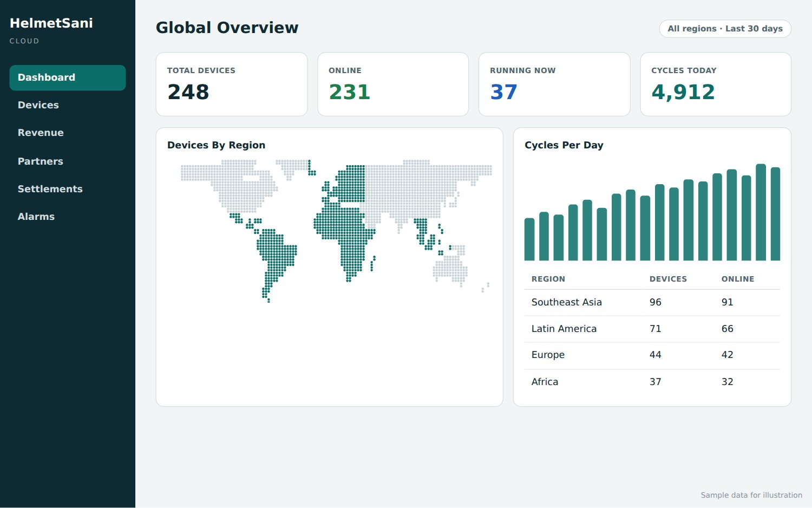
Task: Click the Devices By Region title
Action: [216, 145]
